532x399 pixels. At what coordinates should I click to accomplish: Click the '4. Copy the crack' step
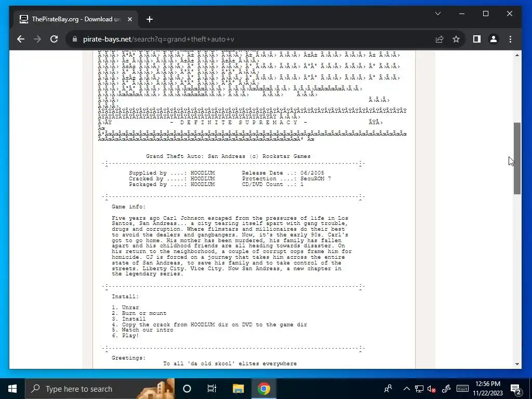click(209, 325)
